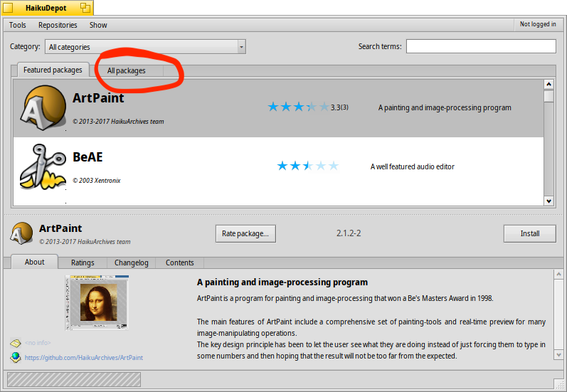Viewport: 567px width, 392px height.
Task: Click the window resize corner grip
Action: pyautogui.click(x=559, y=384)
